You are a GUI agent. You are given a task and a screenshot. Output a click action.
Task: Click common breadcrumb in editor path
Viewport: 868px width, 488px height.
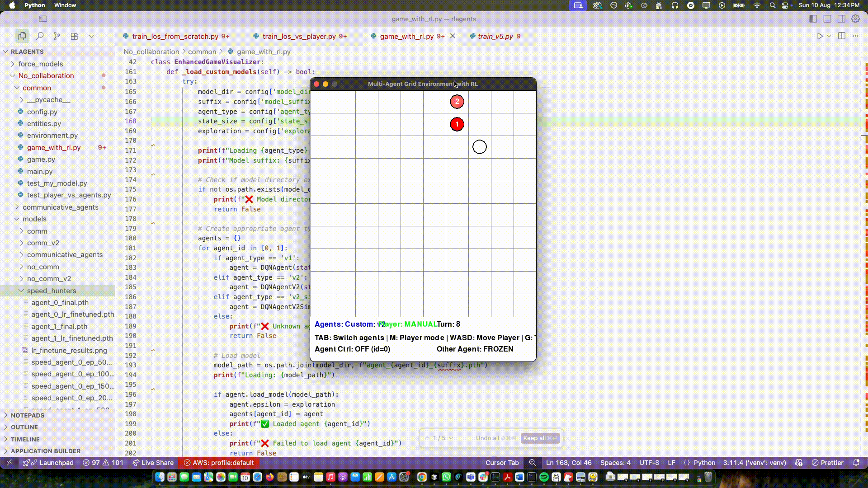click(x=202, y=52)
